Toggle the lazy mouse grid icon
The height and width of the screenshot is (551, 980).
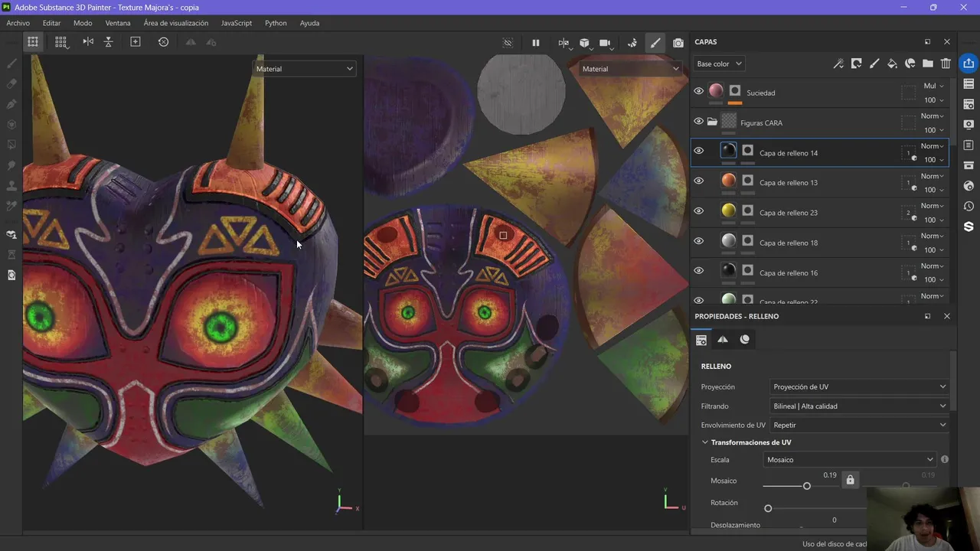click(x=60, y=42)
